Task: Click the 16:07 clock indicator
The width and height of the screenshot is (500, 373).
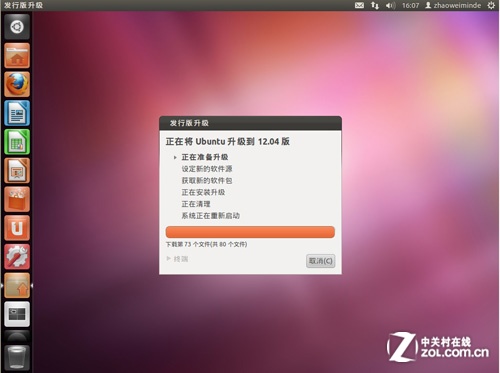Action: coord(410,5)
